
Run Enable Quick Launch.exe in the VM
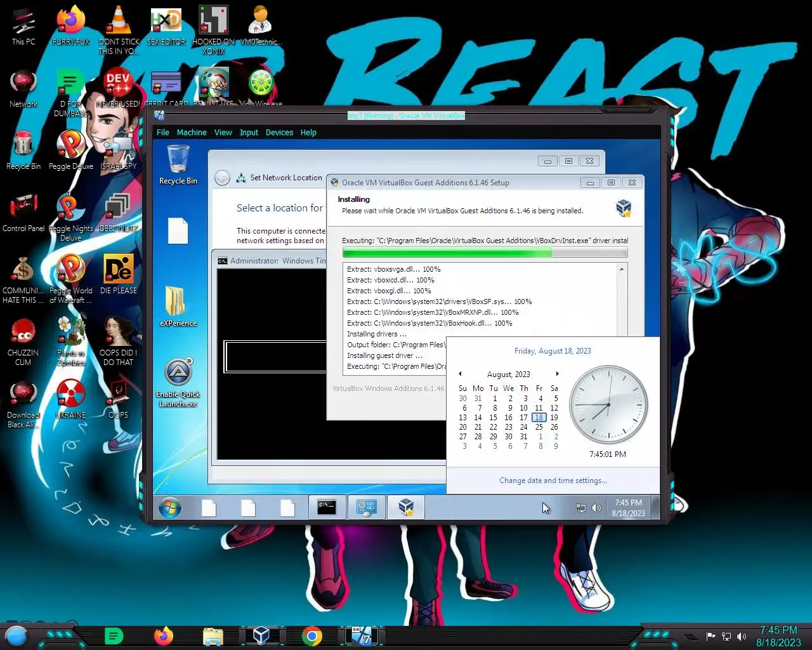tap(178, 383)
